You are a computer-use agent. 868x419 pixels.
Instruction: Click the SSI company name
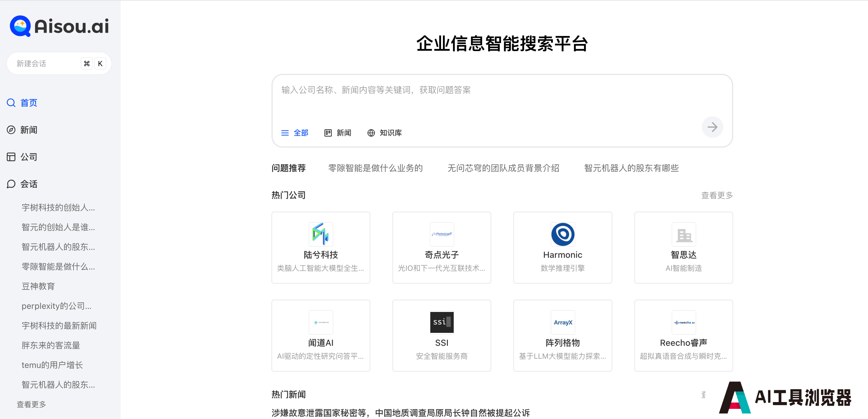[442, 343]
